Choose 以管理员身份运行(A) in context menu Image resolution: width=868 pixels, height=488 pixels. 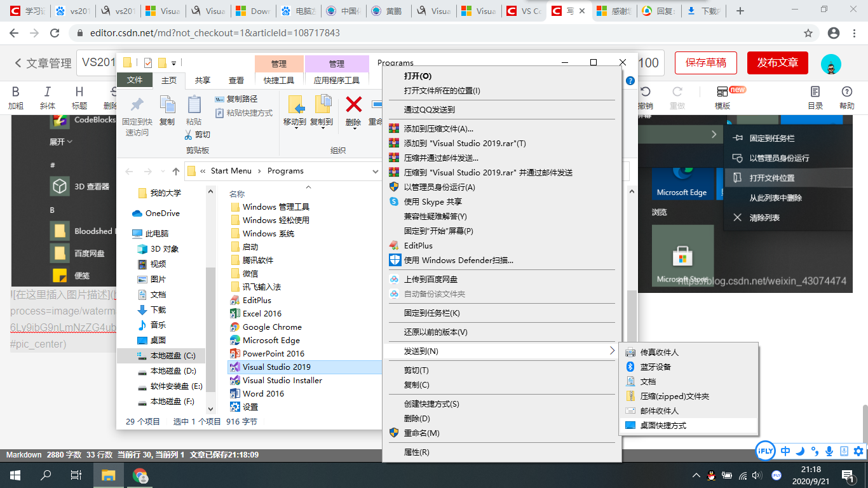(x=440, y=187)
